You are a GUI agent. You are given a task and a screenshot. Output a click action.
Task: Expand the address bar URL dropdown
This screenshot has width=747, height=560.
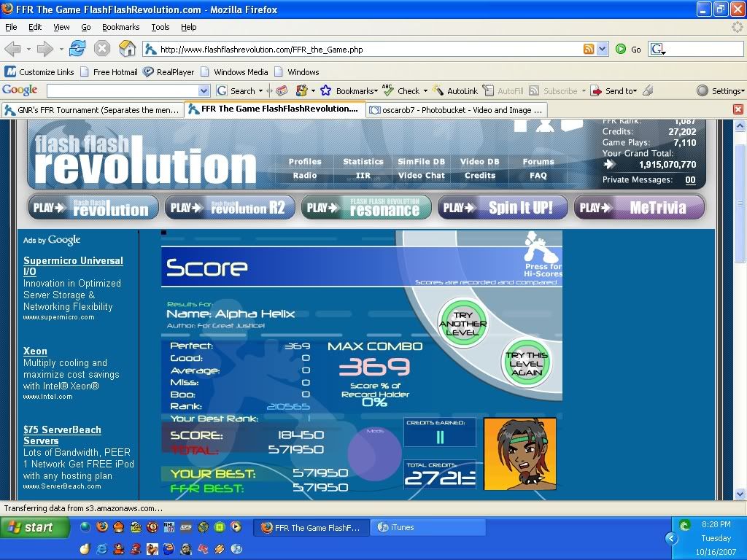click(603, 50)
